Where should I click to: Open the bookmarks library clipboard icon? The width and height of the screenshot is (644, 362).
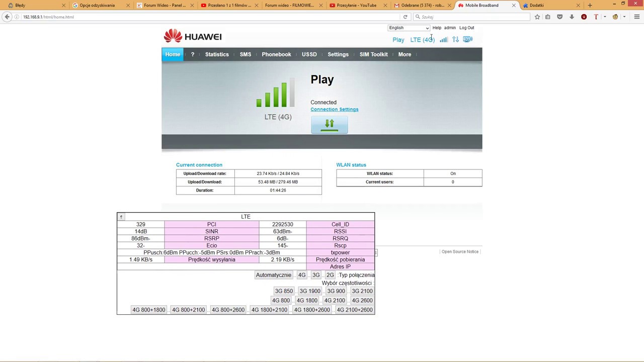coord(548,17)
